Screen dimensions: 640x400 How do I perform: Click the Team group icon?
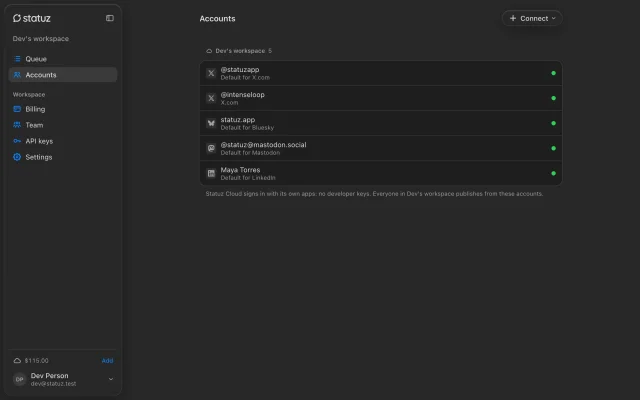tap(17, 125)
